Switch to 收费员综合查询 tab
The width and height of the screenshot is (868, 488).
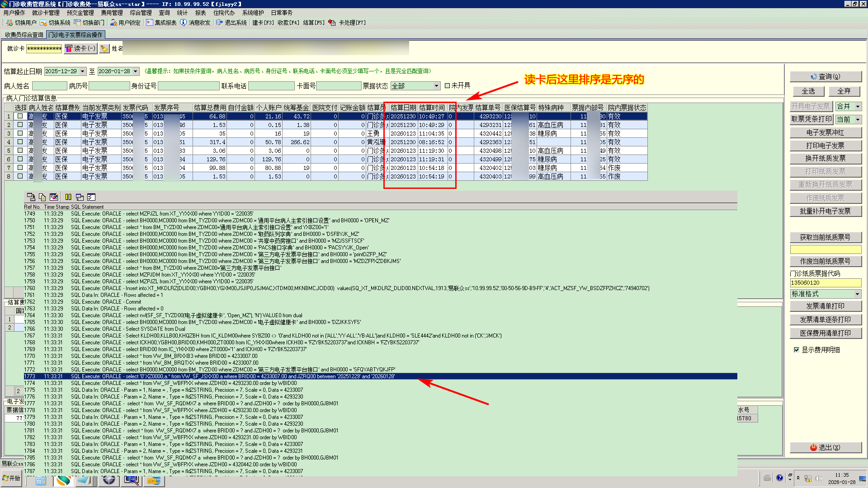[24, 35]
